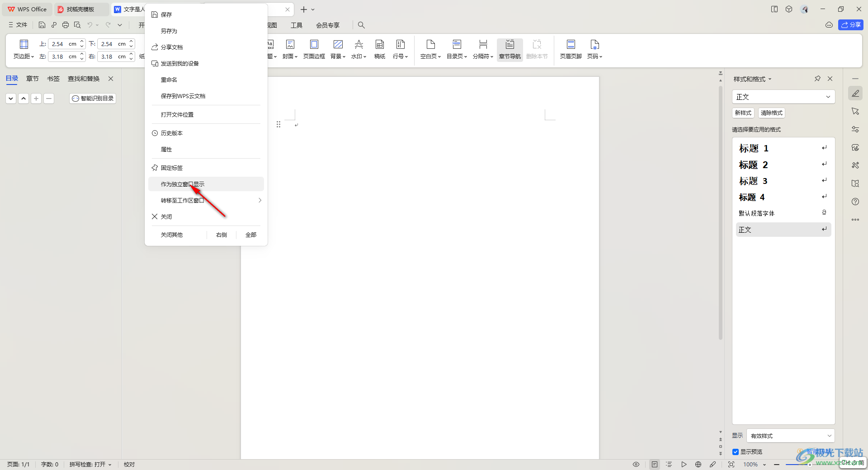Switch to the 章节 navigation tab
Image resolution: width=868 pixels, height=470 pixels.
click(33, 79)
